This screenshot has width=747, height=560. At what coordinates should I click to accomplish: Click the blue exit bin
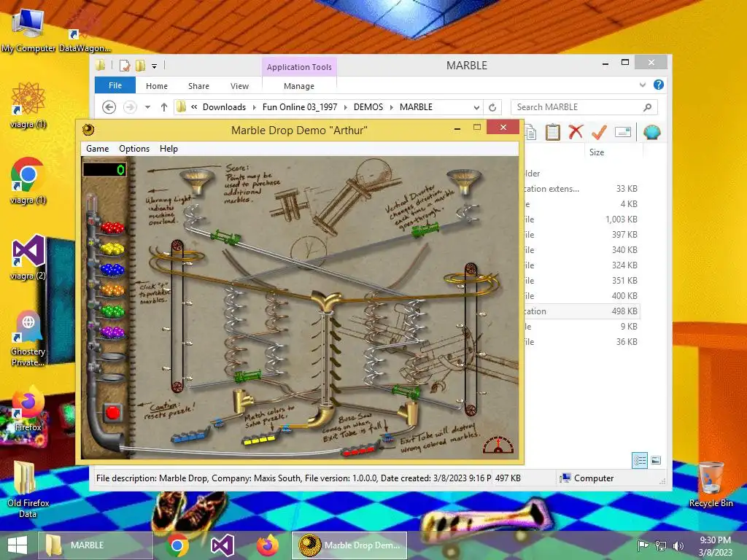pyautogui.click(x=190, y=436)
